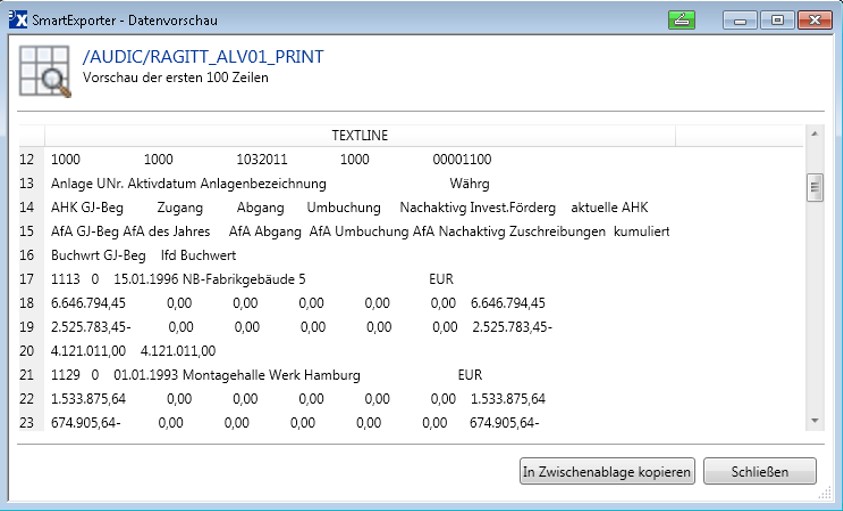Copy preview data with In Zwischenablage kopieren
The height and width of the screenshot is (511, 843).
607,471
